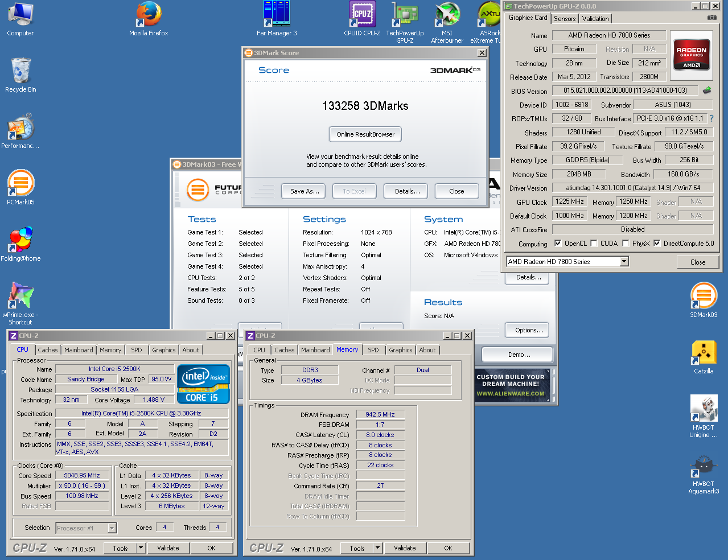
Task: Click the CAS# Latency 8.0 clocks value
Action: point(380,435)
